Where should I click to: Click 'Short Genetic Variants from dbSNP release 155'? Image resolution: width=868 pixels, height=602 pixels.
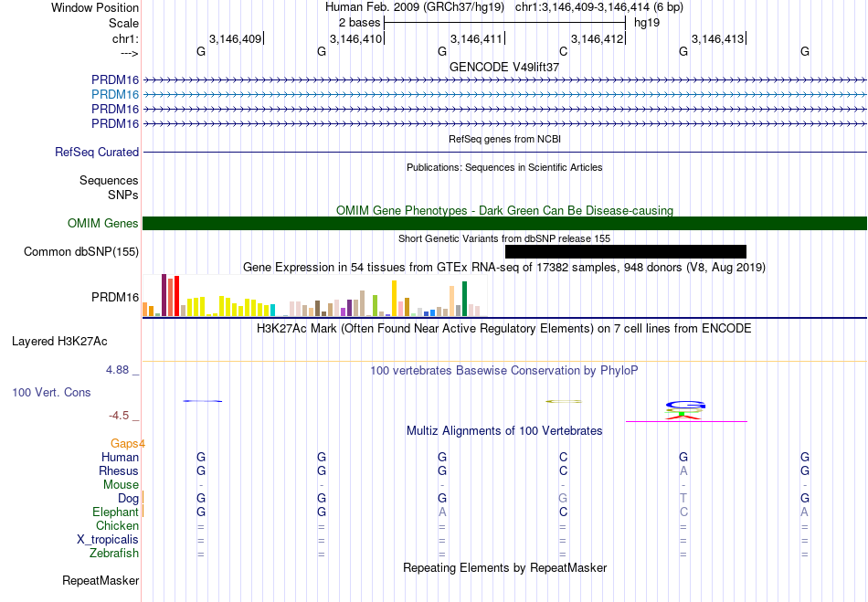tap(504, 238)
